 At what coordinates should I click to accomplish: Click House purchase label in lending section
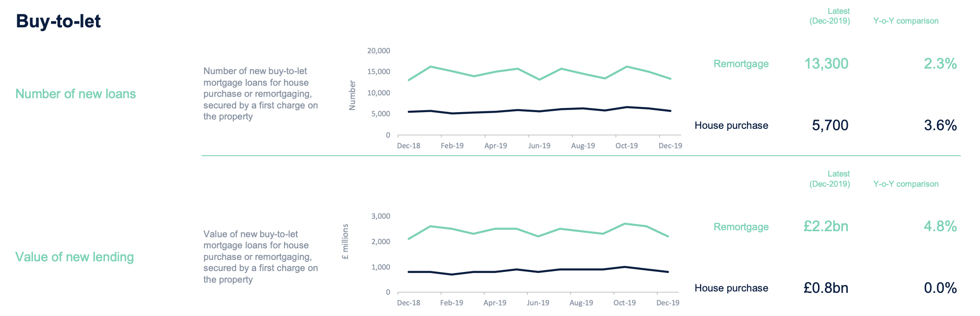pos(731,288)
